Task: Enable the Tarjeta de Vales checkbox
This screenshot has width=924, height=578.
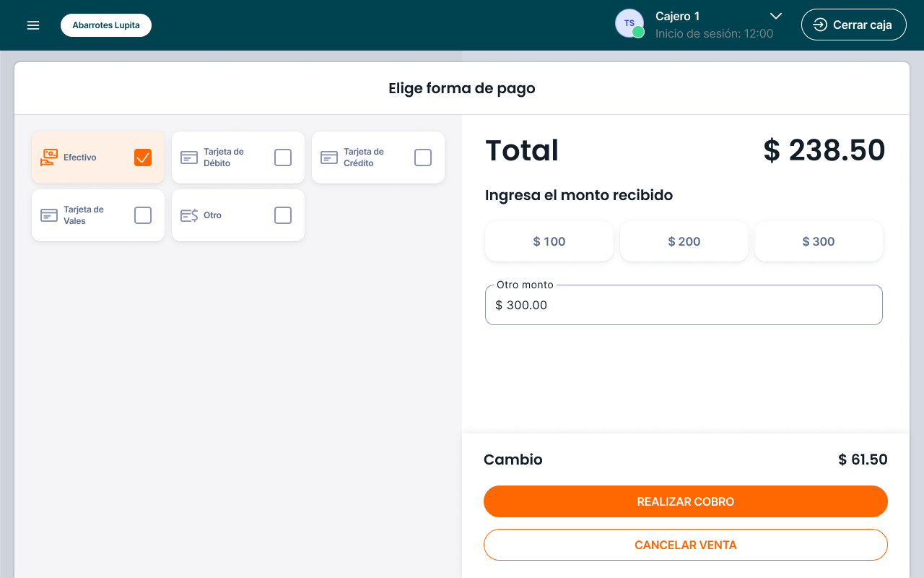Action: (x=143, y=215)
